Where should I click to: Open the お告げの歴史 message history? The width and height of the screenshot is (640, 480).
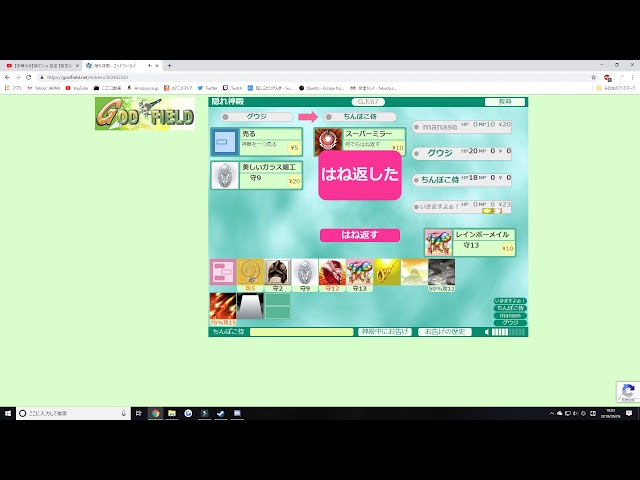[x=445, y=332]
